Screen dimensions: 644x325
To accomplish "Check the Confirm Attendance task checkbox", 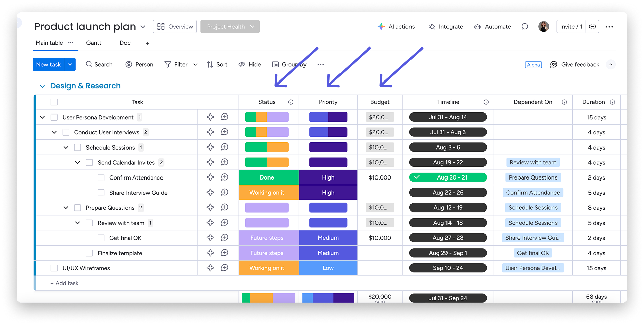I will (101, 177).
